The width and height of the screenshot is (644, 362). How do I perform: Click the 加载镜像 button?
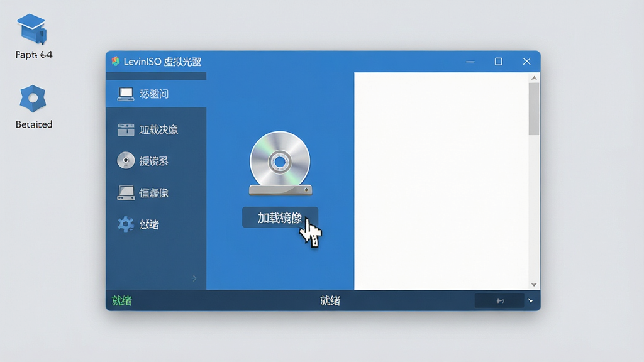(280, 217)
